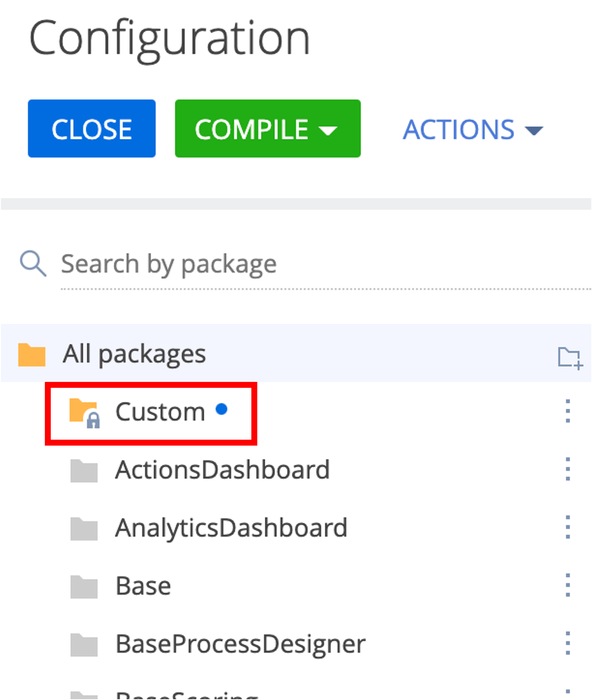
Task: Select the All packages root item
Action: click(134, 354)
